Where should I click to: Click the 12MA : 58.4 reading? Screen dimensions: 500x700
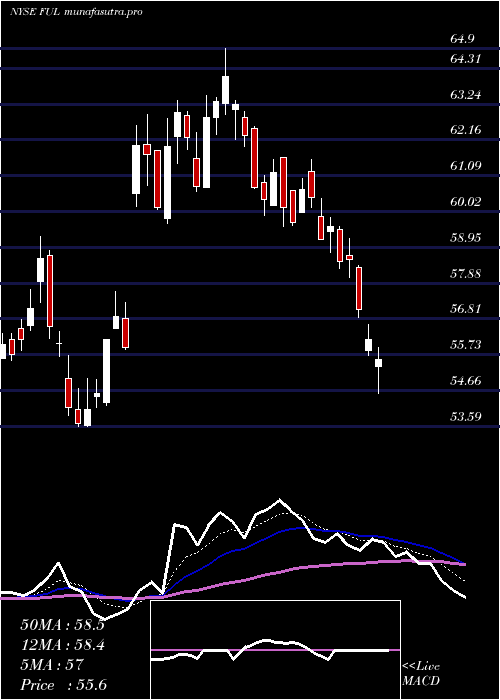(x=62, y=645)
